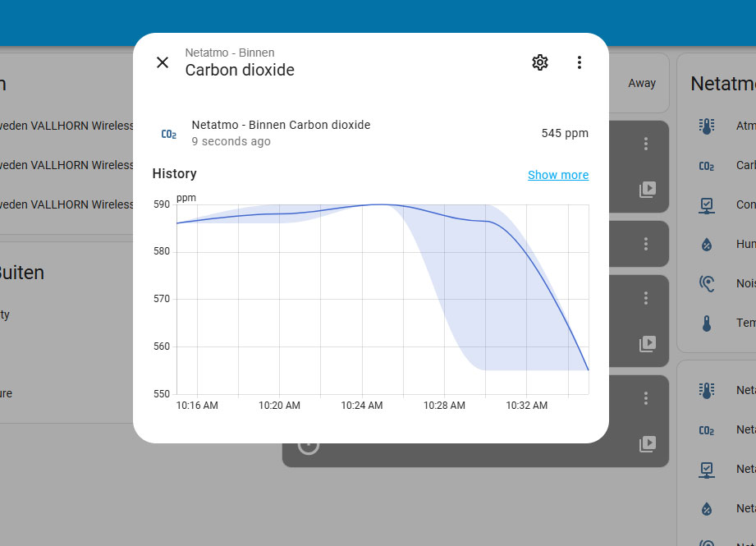Click humidity droplet icon in lower Netatmo card
The height and width of the screenshot is (546, 756).
click(707, 509)
